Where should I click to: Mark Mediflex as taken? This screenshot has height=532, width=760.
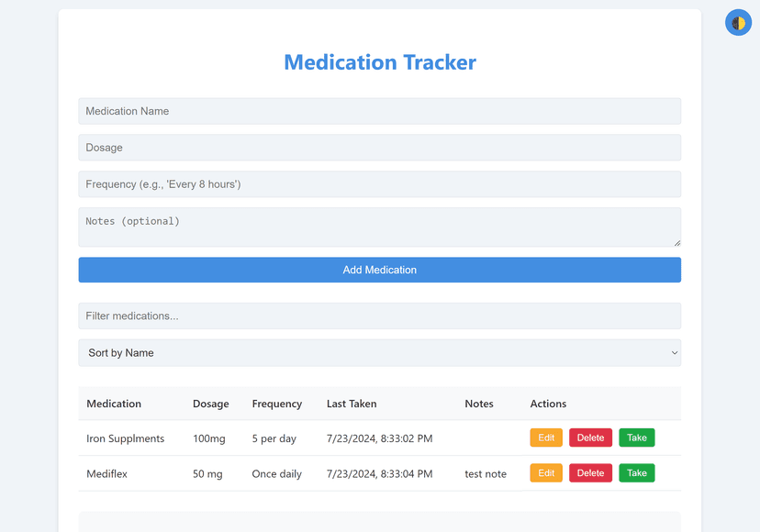click(637, 473)
